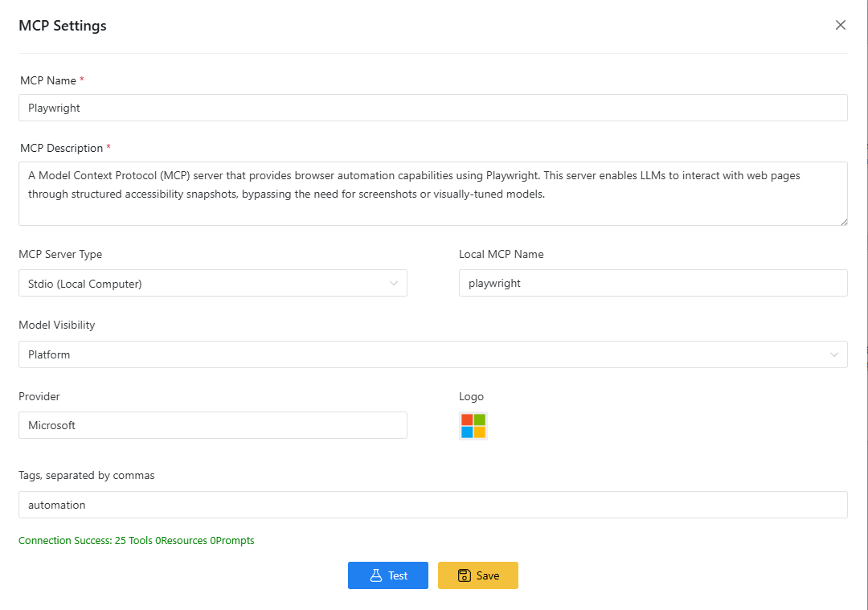Click the chevron beside Stdio (Local Computer)
The image size is (868, 610).
[x=394, y=283]
